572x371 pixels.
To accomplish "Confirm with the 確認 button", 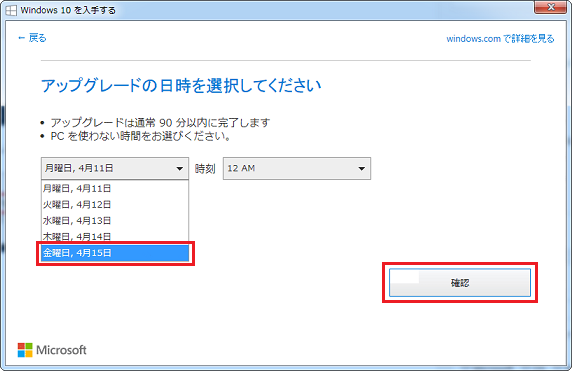I will click(460, 283).
